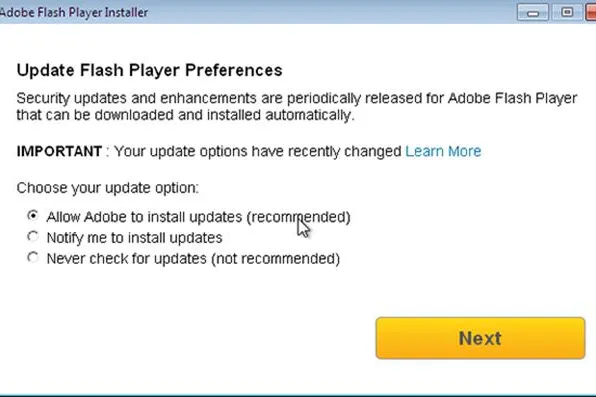Choose the Notify me to install updates radio
Screen dimensions: 596x397
coord(33,237)
